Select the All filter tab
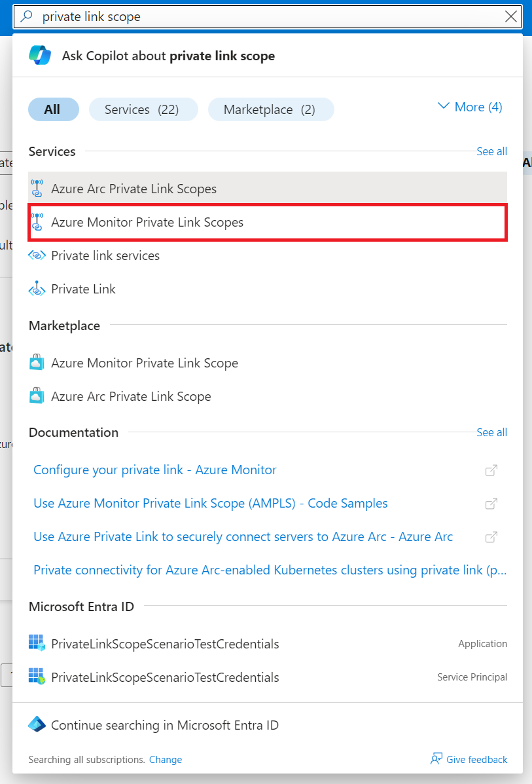The image size is (532, 784). pos(53,109)
